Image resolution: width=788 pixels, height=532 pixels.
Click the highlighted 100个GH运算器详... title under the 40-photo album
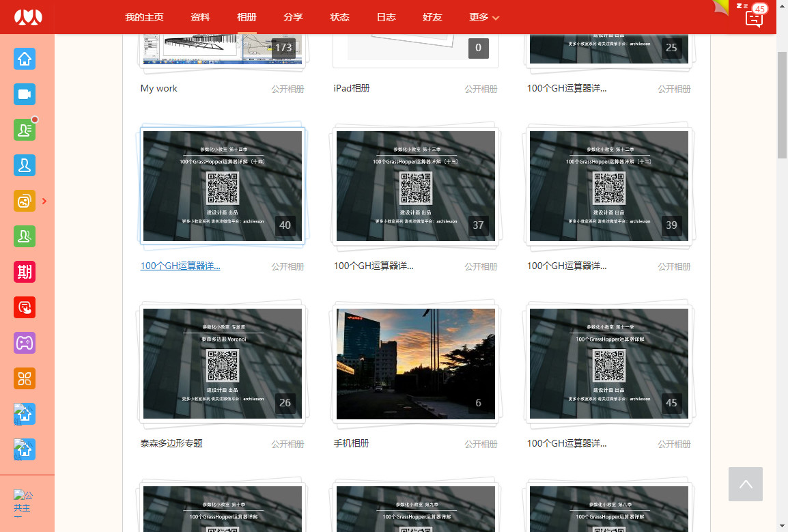[x=180, y=266]
